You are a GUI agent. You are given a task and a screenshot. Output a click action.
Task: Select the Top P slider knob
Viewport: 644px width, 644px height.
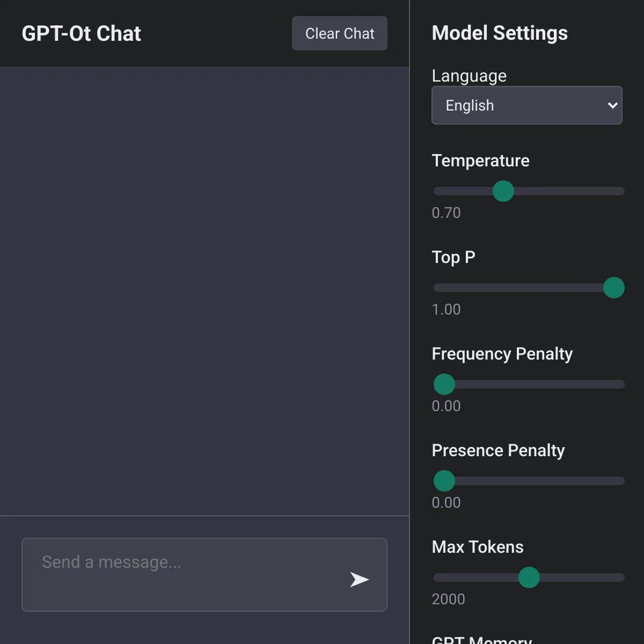coord(614,288)
